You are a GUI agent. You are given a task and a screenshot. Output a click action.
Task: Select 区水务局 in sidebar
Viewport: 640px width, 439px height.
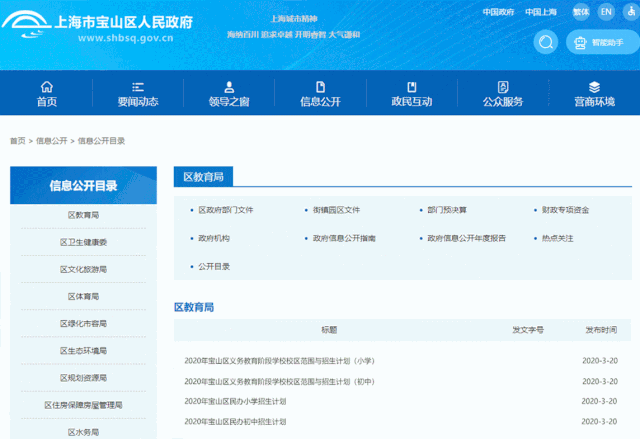point(83,432)
